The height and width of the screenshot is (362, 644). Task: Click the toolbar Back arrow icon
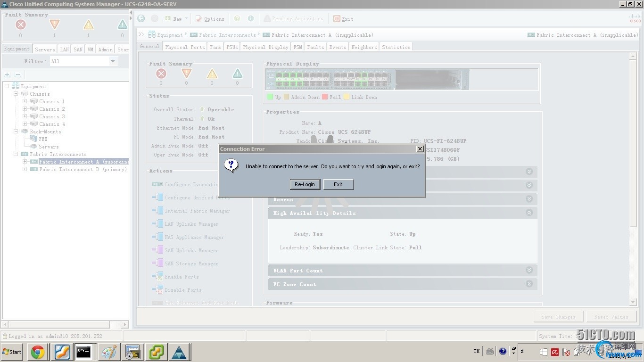pyautogui.click(x=141, y=18)
